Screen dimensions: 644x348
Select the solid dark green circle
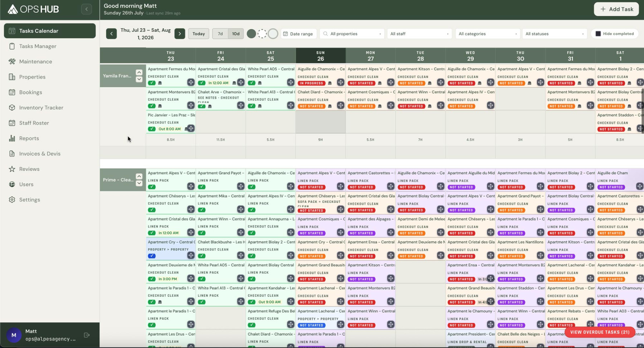[x=252, y=34]
